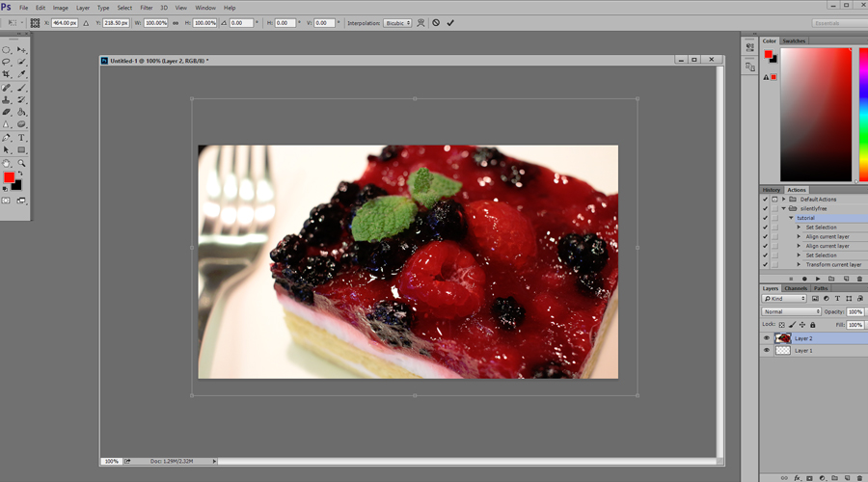Cancel the transform with the circle-slash icon

pyautogui.click(x=436, y=22)
